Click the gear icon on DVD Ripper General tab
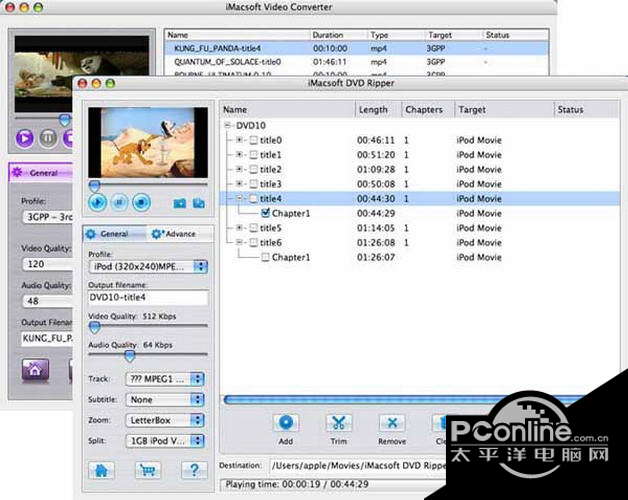This screenshot has height=500, width=628. pos(91,234)
